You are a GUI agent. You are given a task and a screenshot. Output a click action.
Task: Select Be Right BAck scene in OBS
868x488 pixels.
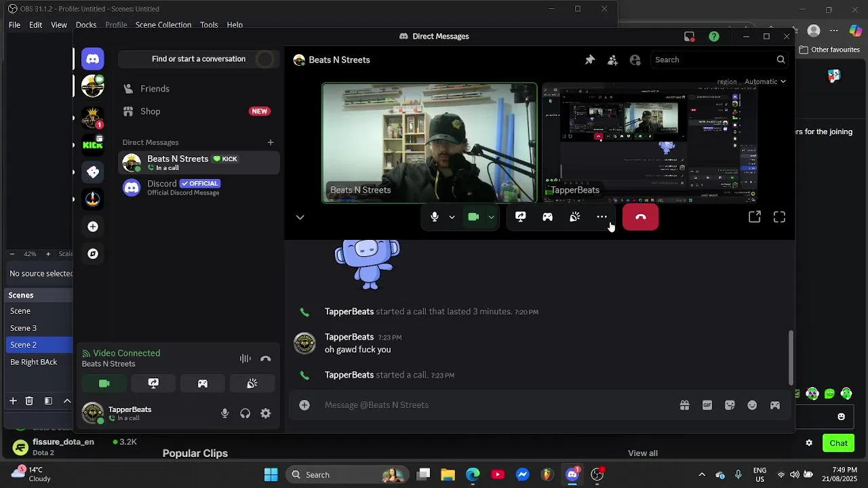37,362
